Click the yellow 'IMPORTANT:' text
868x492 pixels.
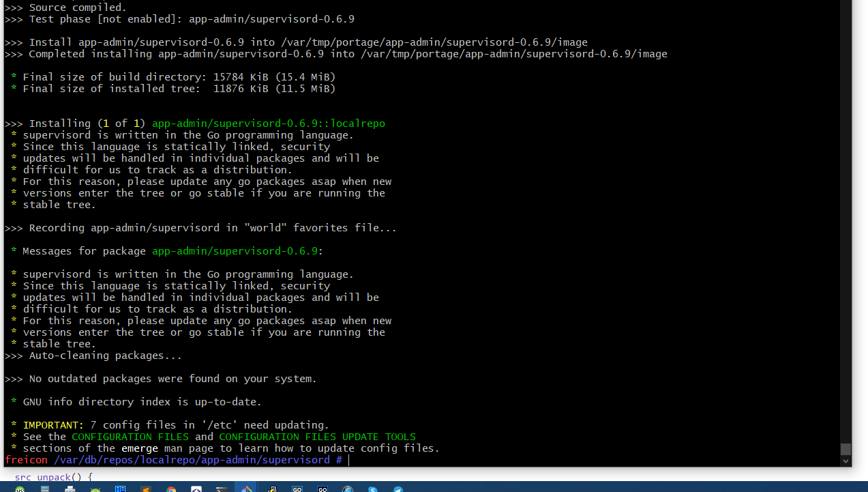point(53,425)
